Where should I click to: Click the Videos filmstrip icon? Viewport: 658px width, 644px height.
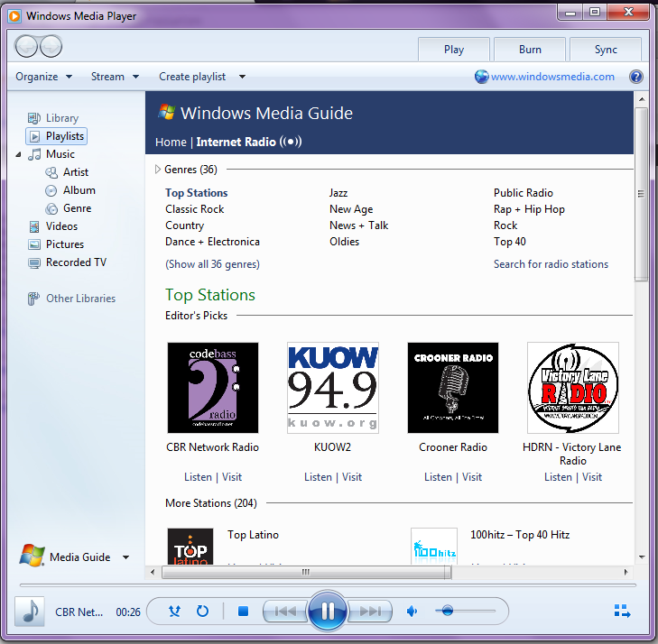(34, 226)
